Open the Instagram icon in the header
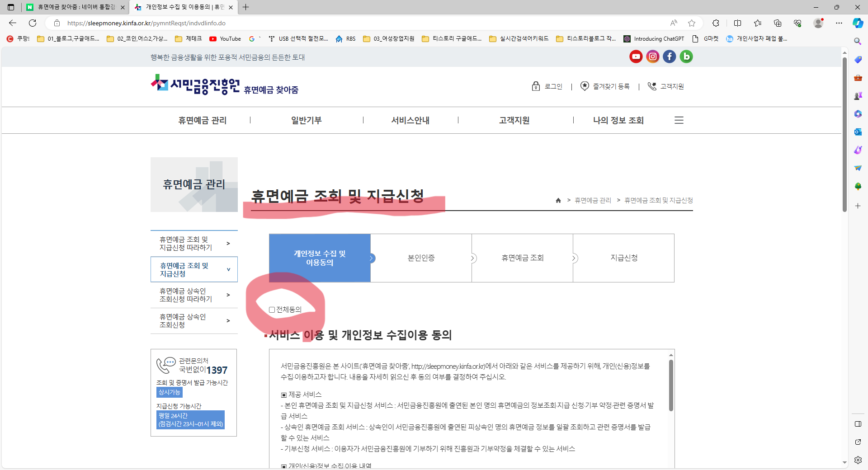The width and height of the screenshot is (868, 470). click(x=652, y=56)
